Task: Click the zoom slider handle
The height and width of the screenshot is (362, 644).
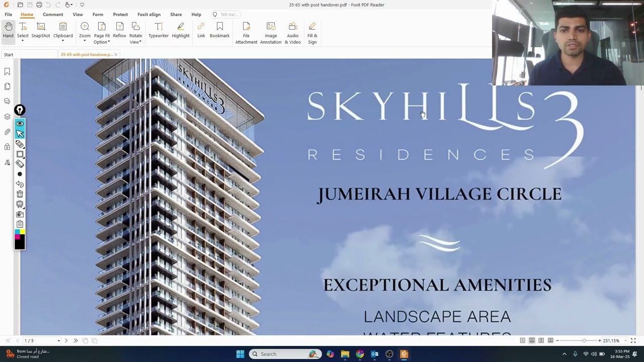Action: [x=584, y=340]
